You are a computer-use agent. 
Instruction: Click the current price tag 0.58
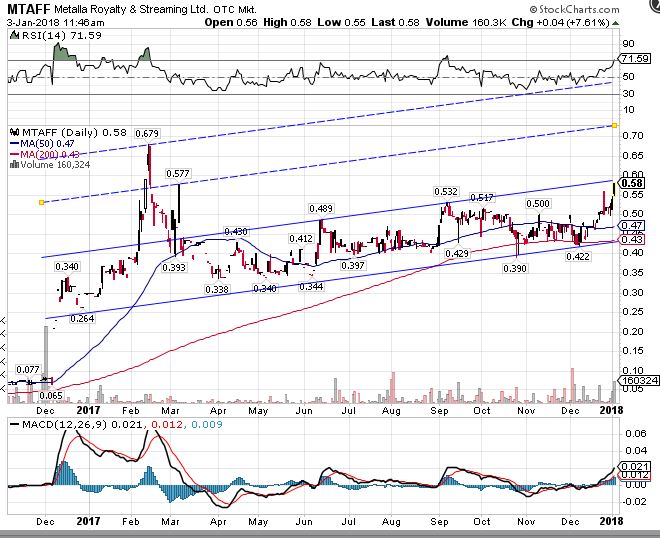[631, 183]
